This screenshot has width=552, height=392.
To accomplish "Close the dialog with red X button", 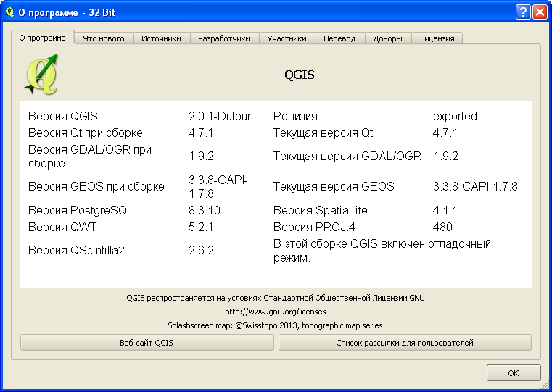I will [540, 12].
